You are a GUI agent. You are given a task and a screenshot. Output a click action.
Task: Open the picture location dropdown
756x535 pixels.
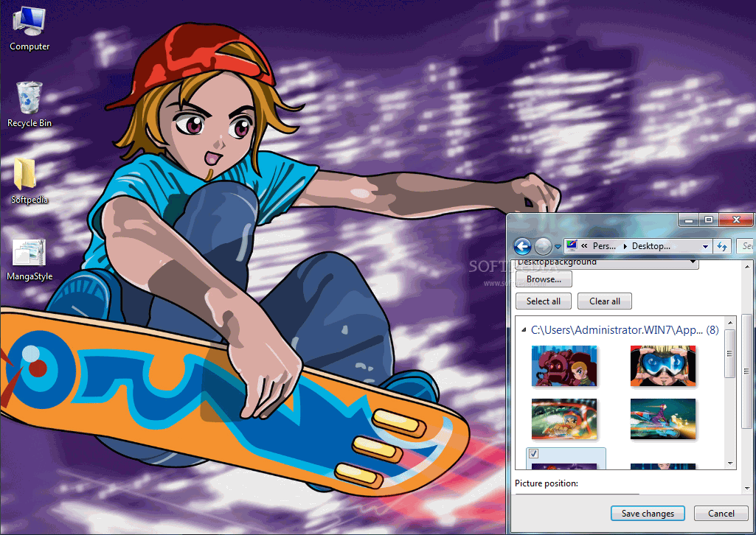[x=607, y=263]
